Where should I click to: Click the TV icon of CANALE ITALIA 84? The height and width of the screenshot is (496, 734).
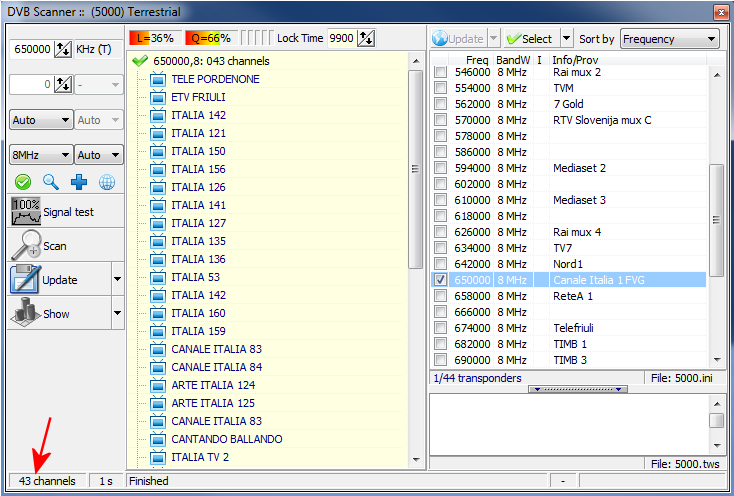158,367
